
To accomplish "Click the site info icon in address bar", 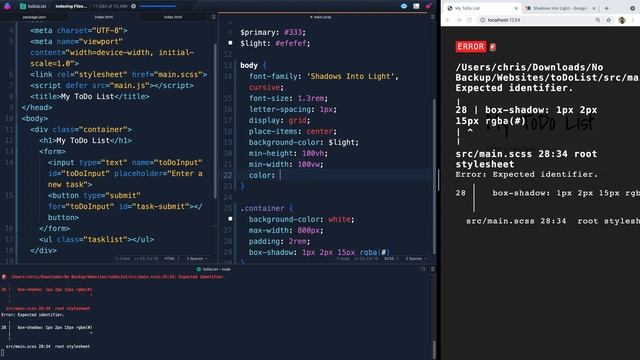I will point(482,20).
